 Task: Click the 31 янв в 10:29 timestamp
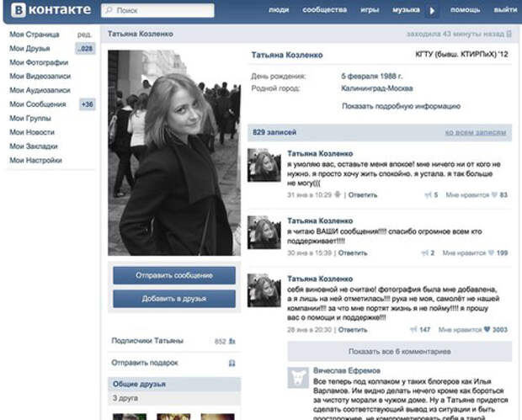coord(310,195)
